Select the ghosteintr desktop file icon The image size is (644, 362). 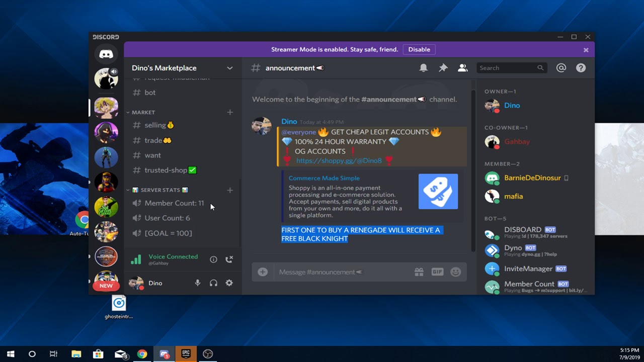[x=119, y=307]
